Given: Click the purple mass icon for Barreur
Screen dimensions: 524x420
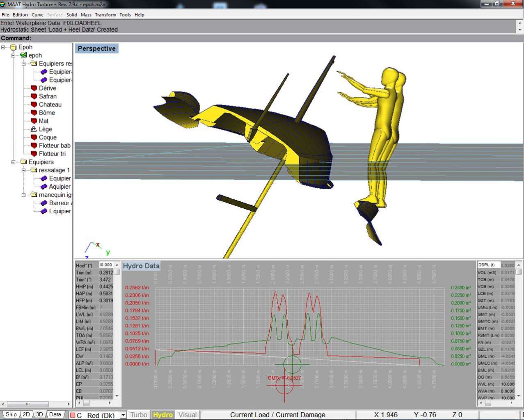Looking at the screenshot, I should tap(44, 203).
